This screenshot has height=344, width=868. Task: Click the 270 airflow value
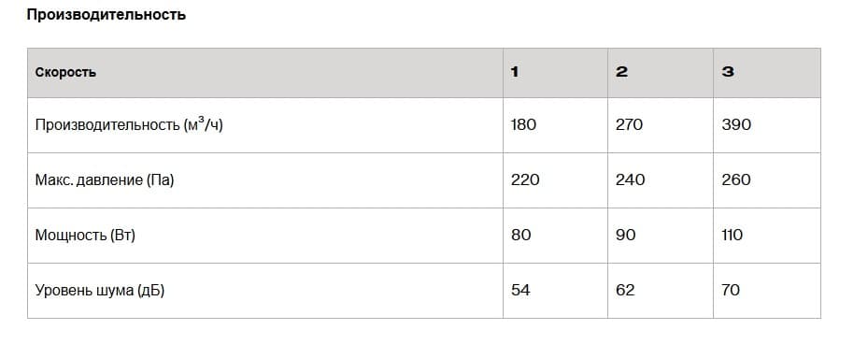point(630,125)
